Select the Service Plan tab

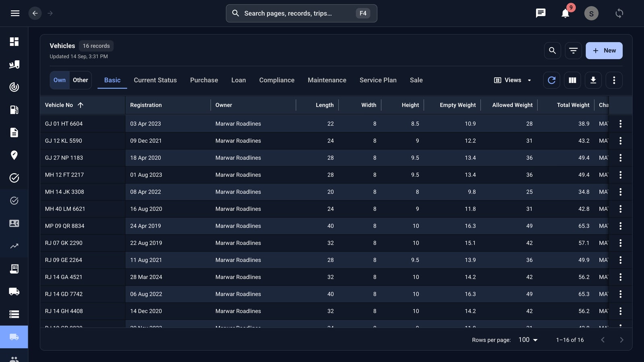(x=378, y=80)
